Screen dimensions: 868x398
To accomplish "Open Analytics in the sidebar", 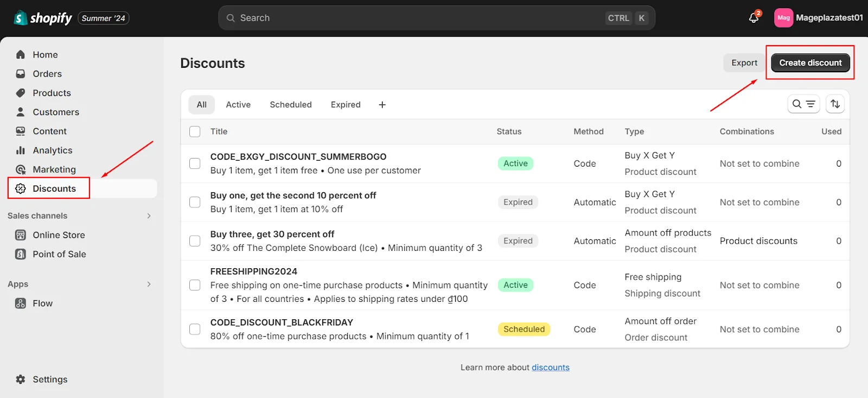I will pyautogui.click(x=52, y=150).
